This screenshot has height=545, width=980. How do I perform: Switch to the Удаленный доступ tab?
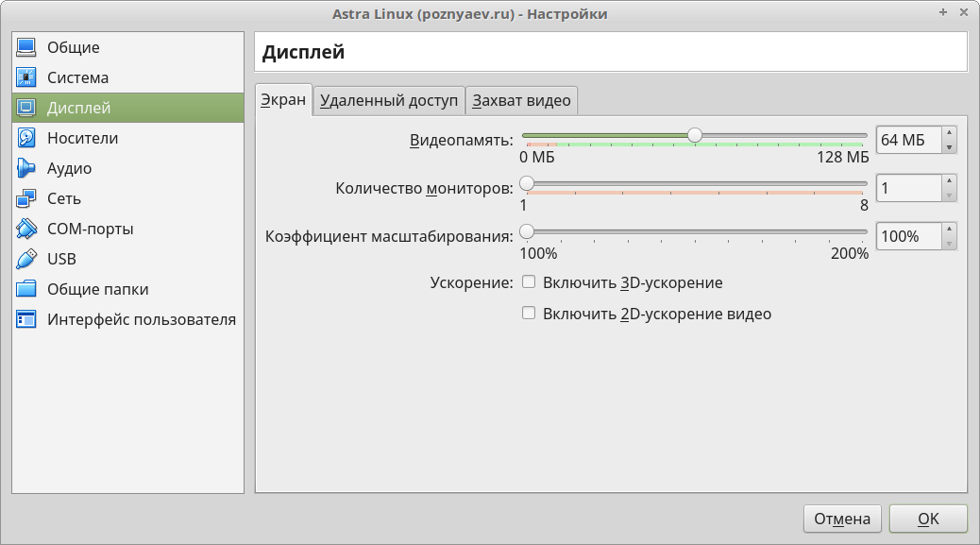[x=389, y=101]
